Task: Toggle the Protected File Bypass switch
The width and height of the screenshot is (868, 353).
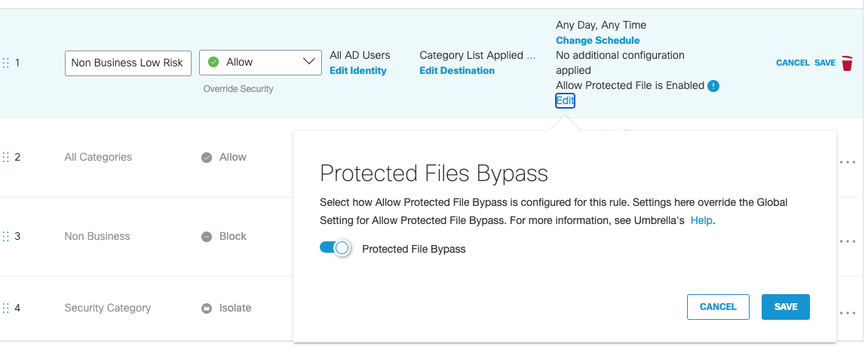Action: pos(335,248)
